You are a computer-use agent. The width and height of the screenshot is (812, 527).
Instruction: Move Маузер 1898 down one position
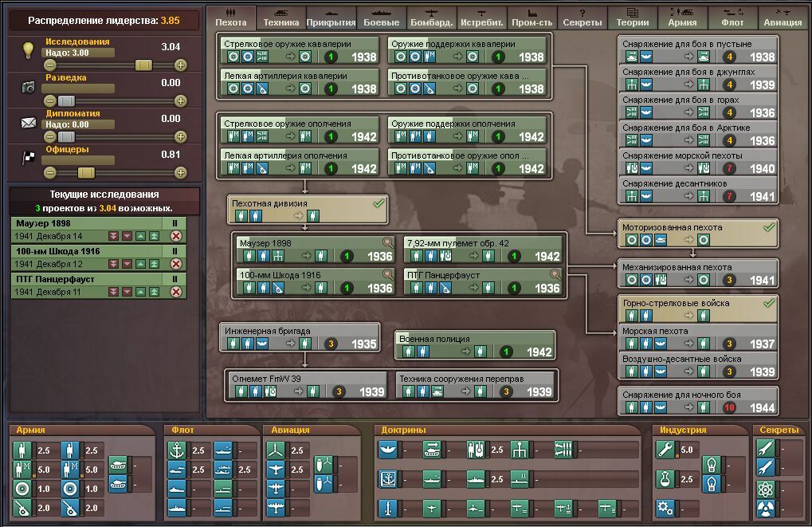click(127, 236)
